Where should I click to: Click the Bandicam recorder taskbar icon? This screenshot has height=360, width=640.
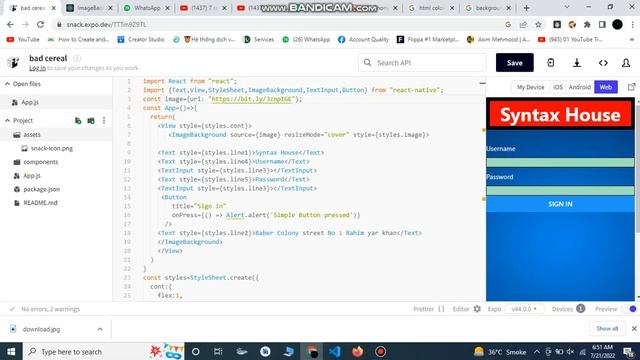(x=380, y=351)
